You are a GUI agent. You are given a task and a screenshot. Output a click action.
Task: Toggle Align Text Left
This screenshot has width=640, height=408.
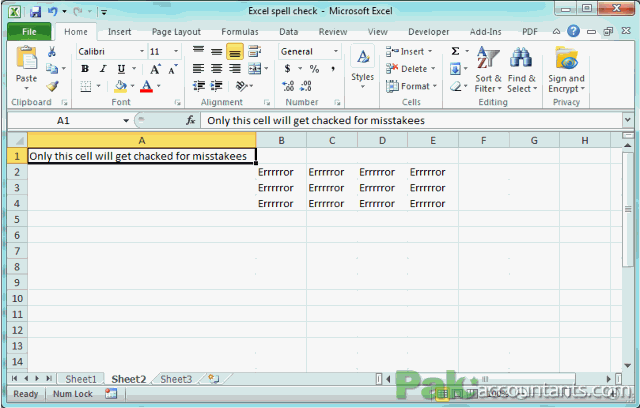pyautogui.click(x=199, y=69)
